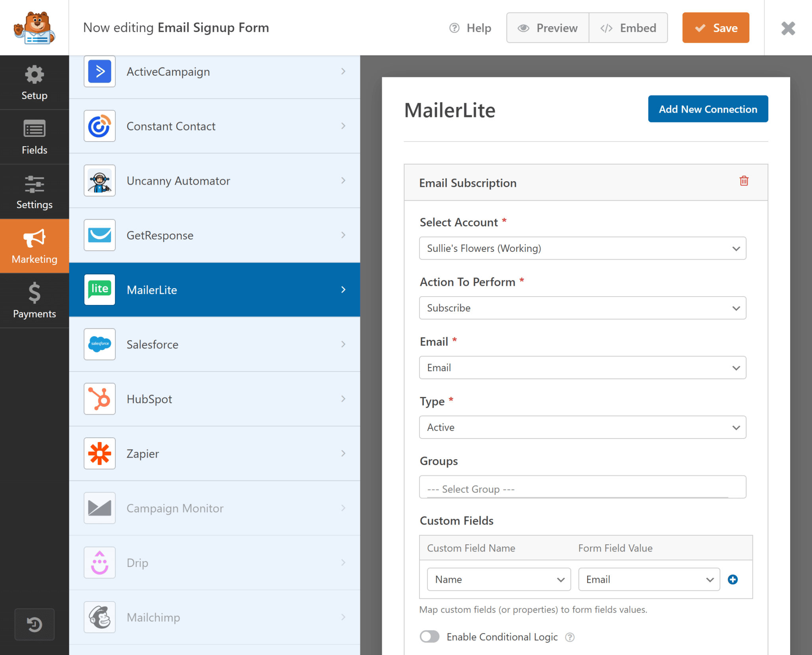Delete the Email Subscription connection via trash icon

[x=744, y=181]
